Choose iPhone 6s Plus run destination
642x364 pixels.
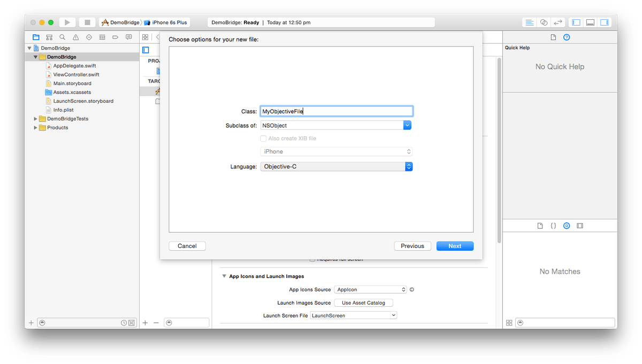click(166, 22)
